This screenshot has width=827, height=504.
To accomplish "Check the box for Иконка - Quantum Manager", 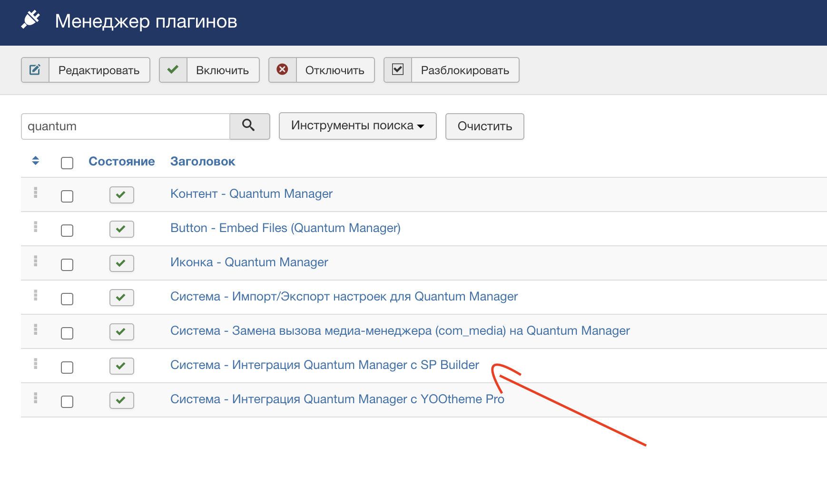I will pyautogui.click(x=67, y=265).
